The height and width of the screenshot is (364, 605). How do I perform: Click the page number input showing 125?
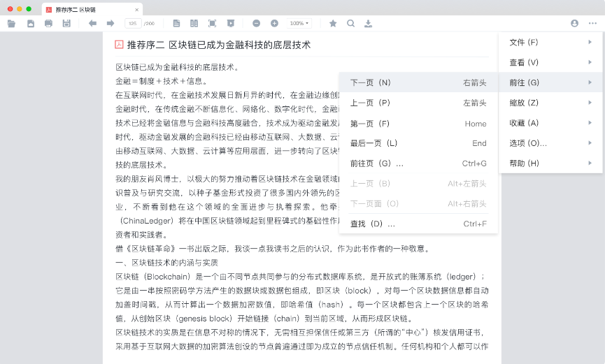[133, 24]
